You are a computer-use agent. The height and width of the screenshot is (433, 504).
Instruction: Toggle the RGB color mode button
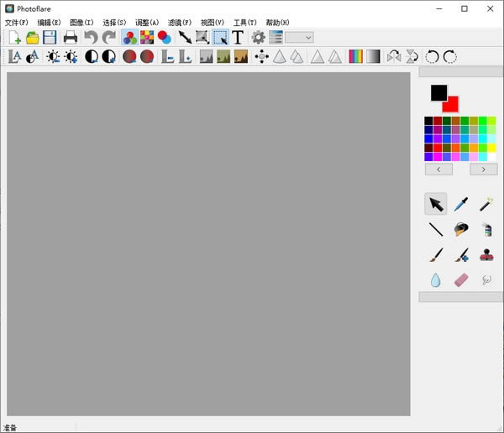(x=129, y=37)
